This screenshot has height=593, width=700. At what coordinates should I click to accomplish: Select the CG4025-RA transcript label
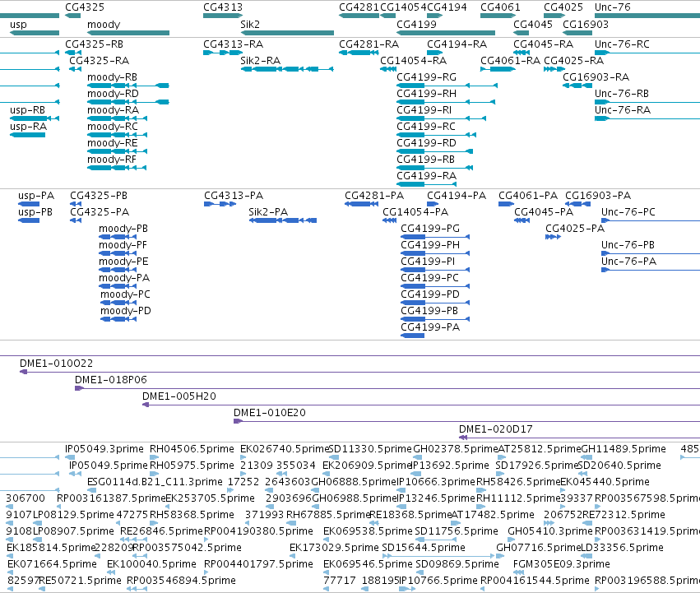pos(573,61)
